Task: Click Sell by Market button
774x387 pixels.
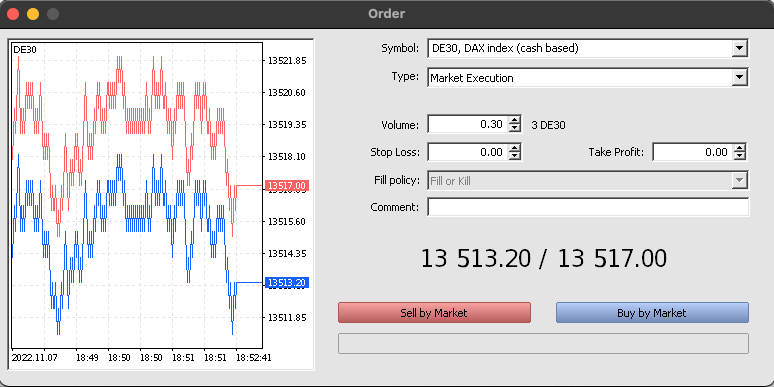Action: 434,312
